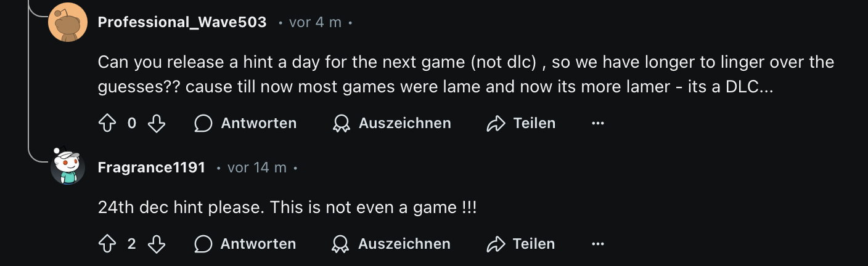Open more options on Fragrance1191's comment
This screenshot has width=868, height=266.
click(597, 244)
